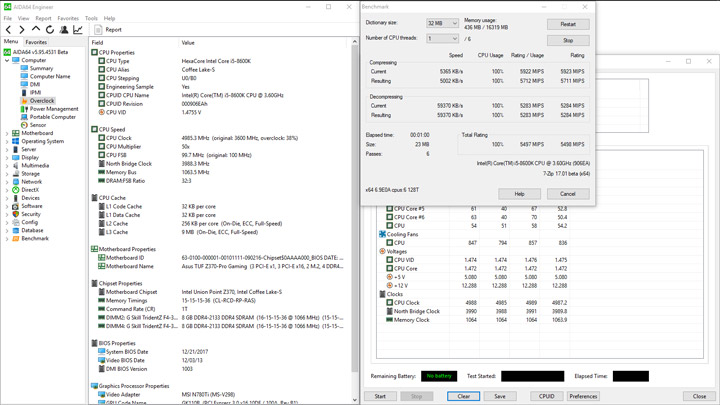Viewport: 720px width, 405px height.
Task: Expand the Operating System tree node
Action: tap(7, 141)
